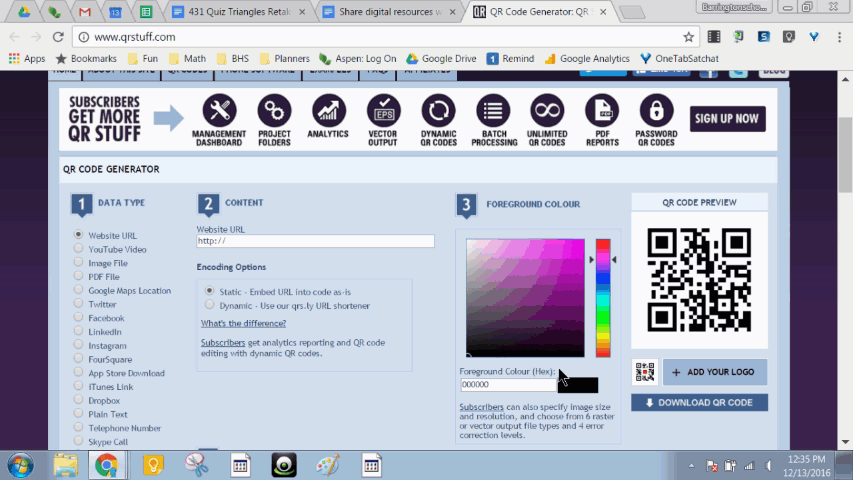Screen dimensions: 853x480
Task: Open File Explorer from the taskbar
Action: pos(65,466)
